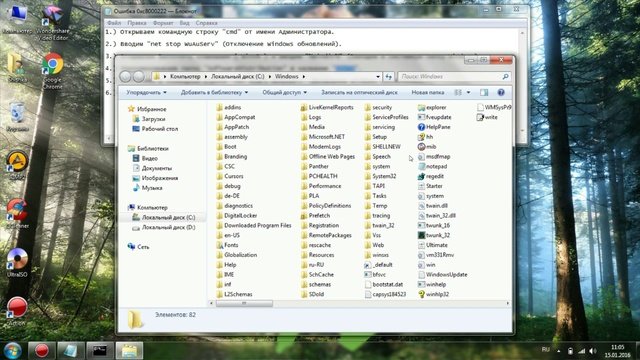This screenshot has width=640, height=360.
Task: Toggle the preview pane button
Action: coord(484,92)
